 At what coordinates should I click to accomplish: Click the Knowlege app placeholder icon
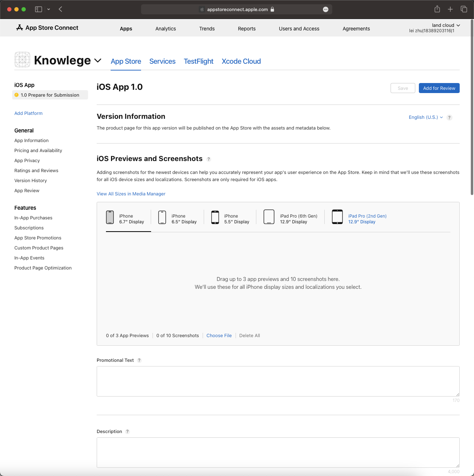coord(22,59)
